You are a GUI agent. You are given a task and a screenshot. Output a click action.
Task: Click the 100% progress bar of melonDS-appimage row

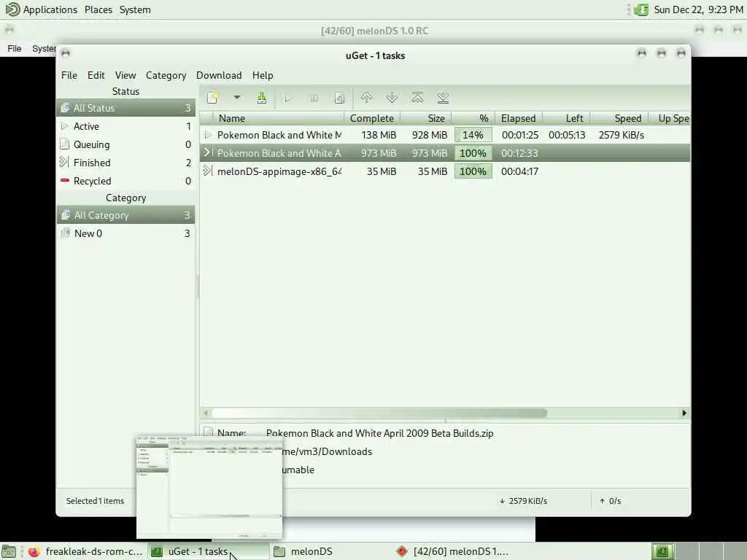click(473, 171)
